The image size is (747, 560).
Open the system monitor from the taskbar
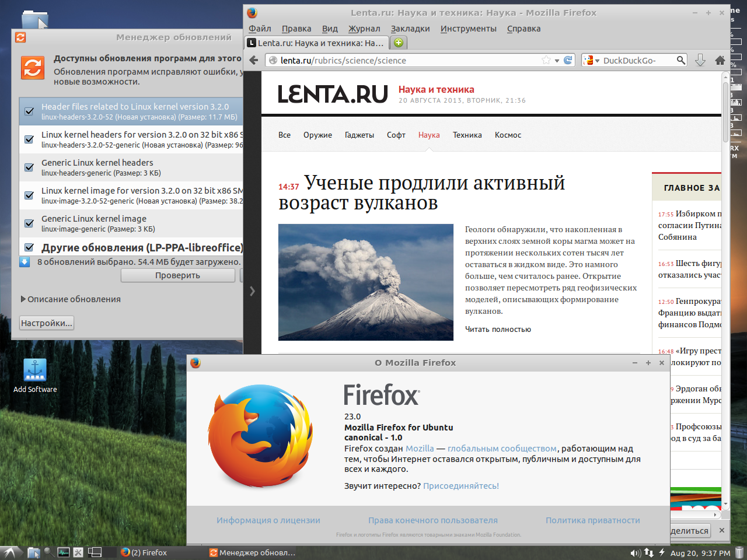point(64,552)
